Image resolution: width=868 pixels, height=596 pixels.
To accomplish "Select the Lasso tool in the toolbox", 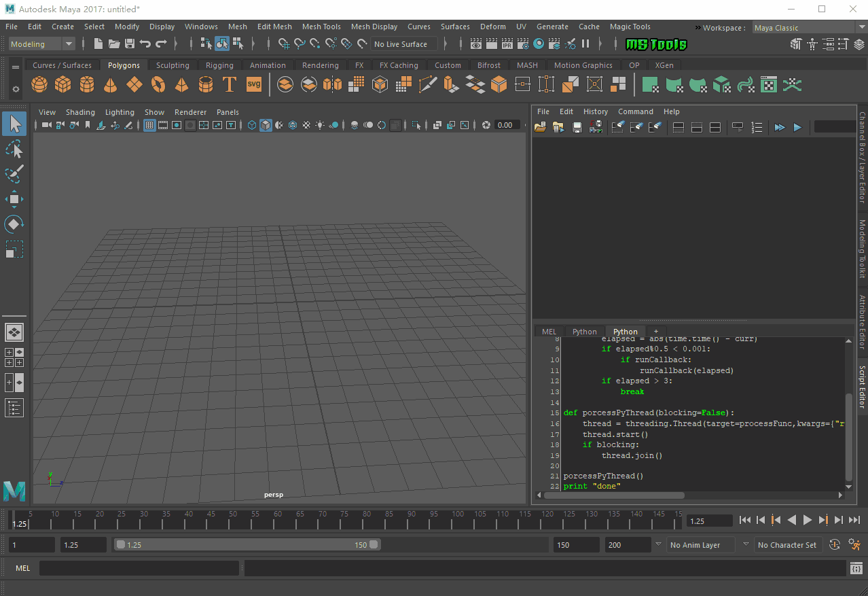I will [x=14, y=149].
